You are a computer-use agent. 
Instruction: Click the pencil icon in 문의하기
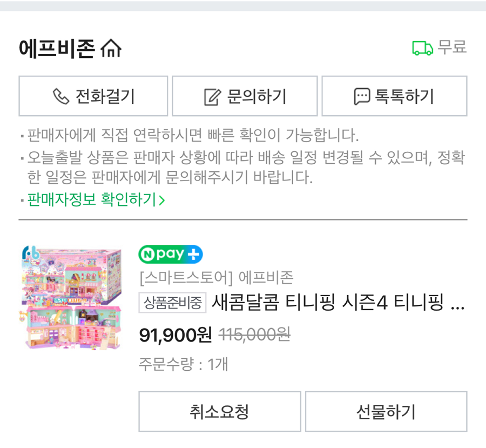pos(212,97)
